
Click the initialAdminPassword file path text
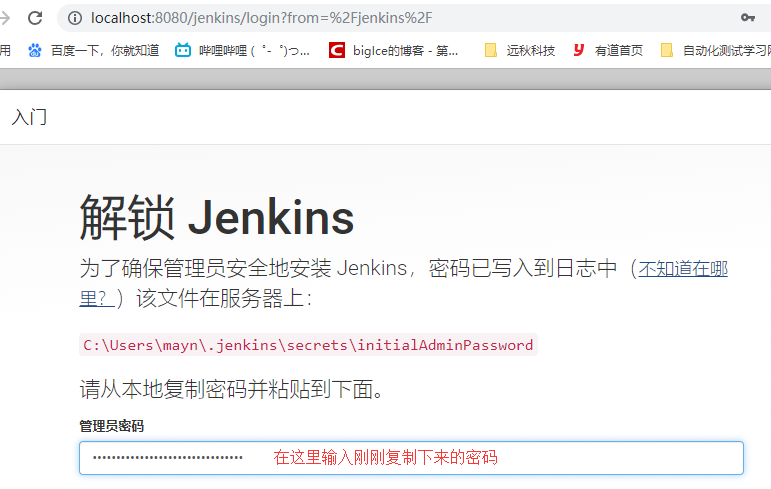click(308, 345)
